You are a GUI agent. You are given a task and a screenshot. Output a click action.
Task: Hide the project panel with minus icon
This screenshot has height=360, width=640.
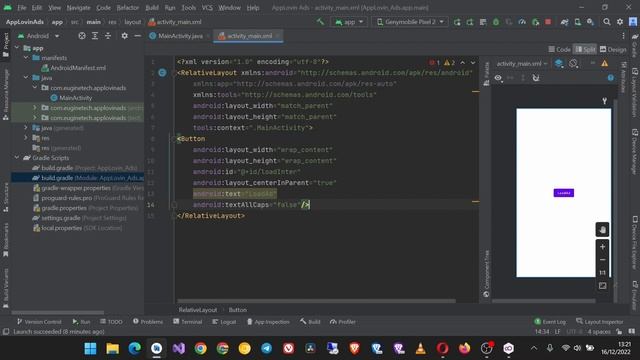[x=138, y=36]
